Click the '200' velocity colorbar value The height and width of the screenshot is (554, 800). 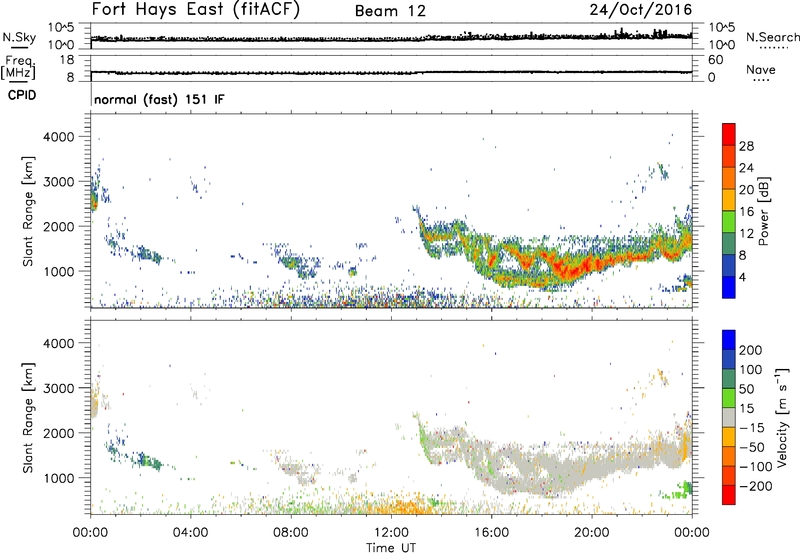click(751, 350)
